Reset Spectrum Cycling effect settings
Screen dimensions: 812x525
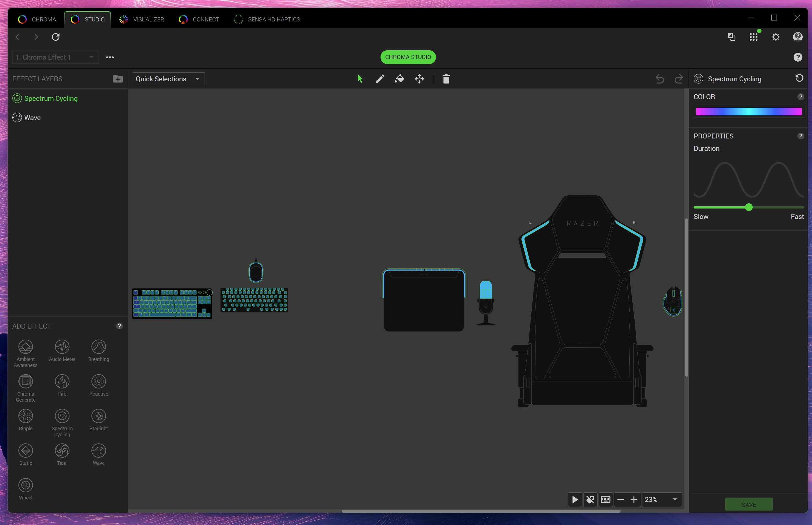799,78
